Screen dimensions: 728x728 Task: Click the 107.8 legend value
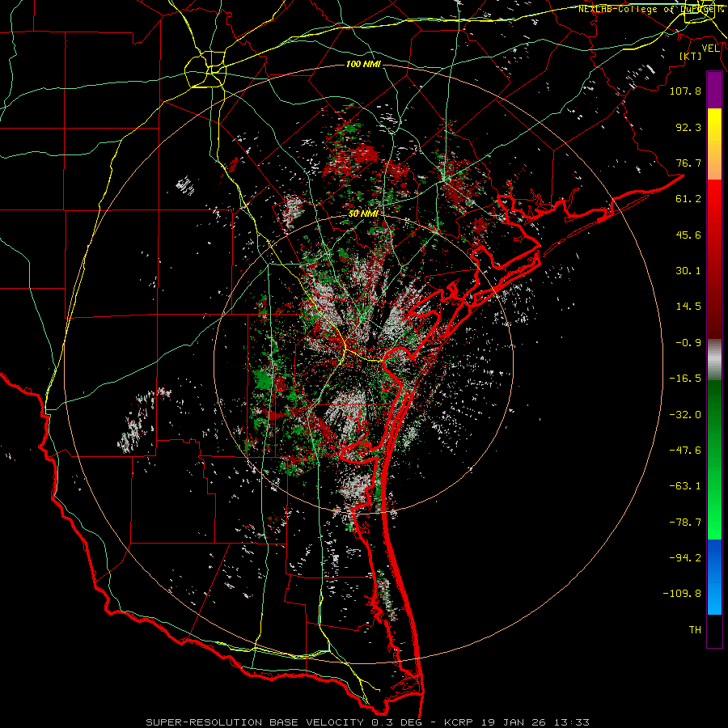(x=685, y=91)
